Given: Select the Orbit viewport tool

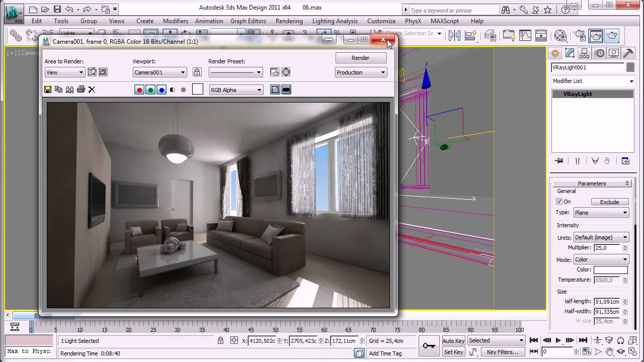Looking at the screenshot, I should pos(621,352).
